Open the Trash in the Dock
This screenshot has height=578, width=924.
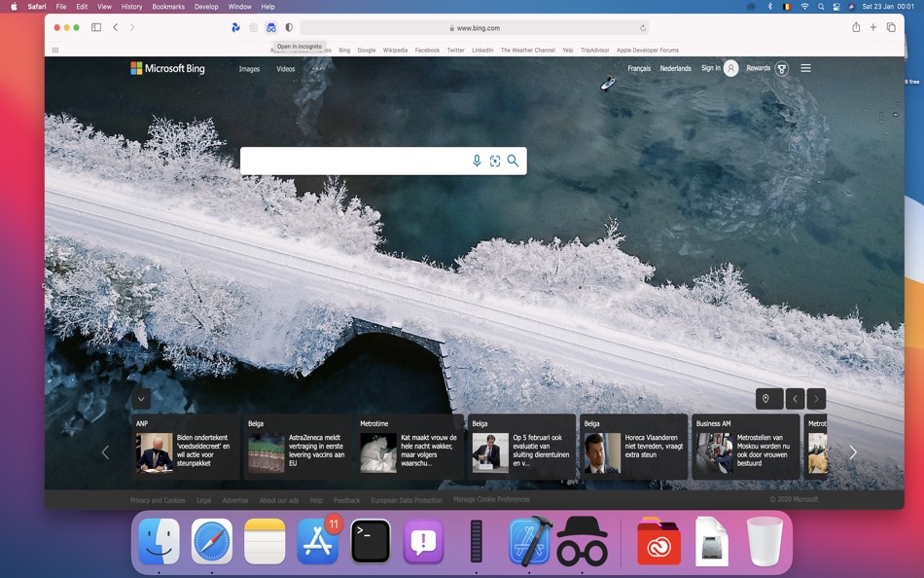click(x=764, y=541)
